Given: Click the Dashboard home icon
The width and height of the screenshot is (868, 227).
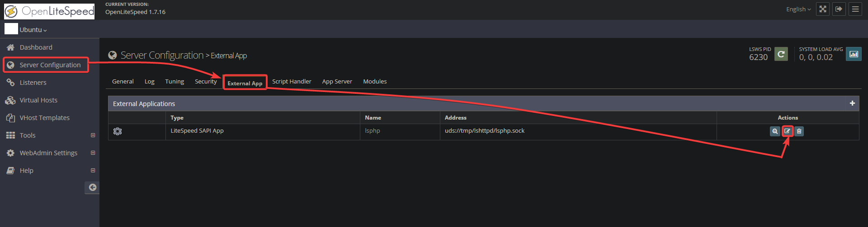Looking at the screenshot, I should [10, 47].
